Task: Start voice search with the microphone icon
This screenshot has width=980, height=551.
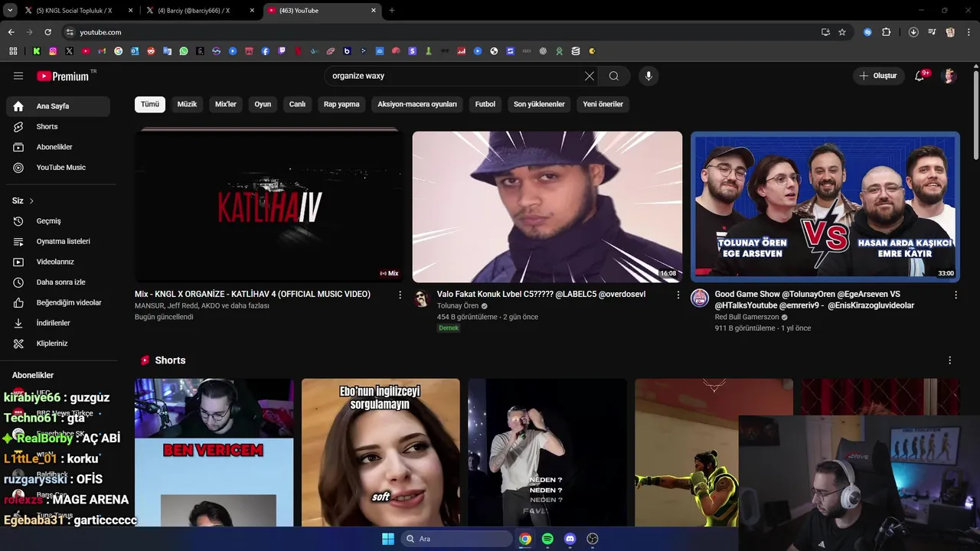Action: tap(648, 76)
